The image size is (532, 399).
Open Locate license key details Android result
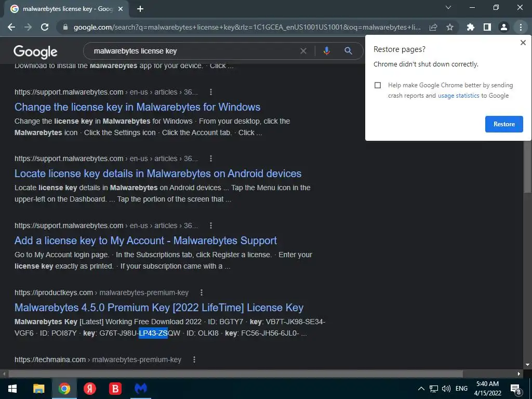tap(158, 174)
